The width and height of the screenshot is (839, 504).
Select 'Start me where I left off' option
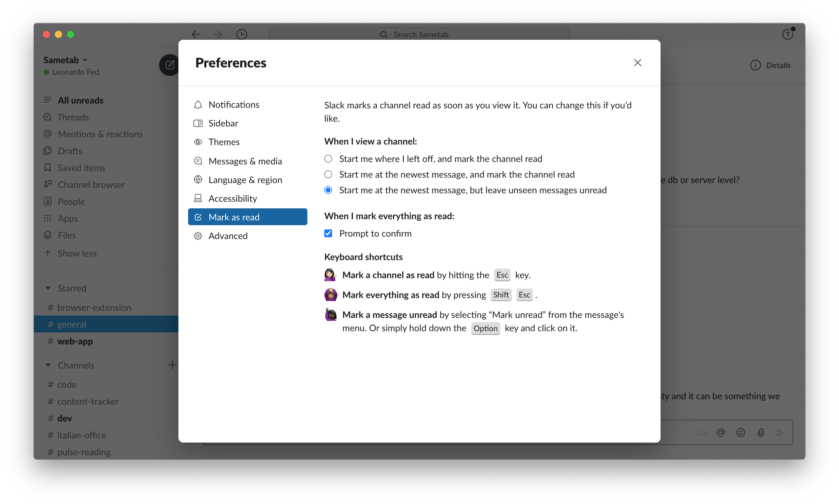point(328,159)
